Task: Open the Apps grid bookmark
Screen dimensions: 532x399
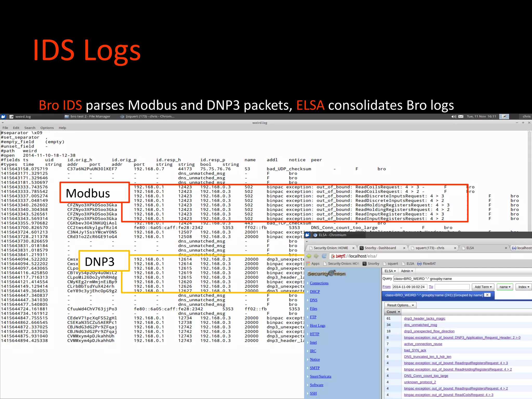Action: click(313, 264)
